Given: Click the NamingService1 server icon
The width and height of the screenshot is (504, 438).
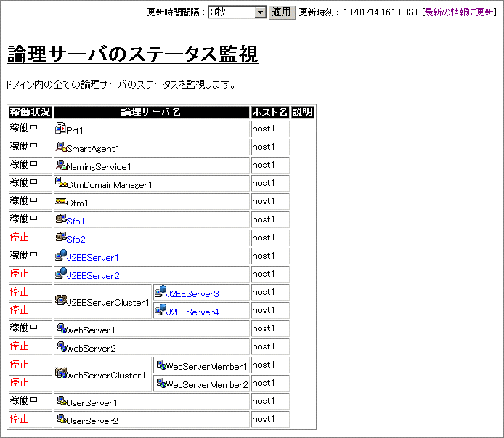Looking at the screenshot, I should (61, 165).
